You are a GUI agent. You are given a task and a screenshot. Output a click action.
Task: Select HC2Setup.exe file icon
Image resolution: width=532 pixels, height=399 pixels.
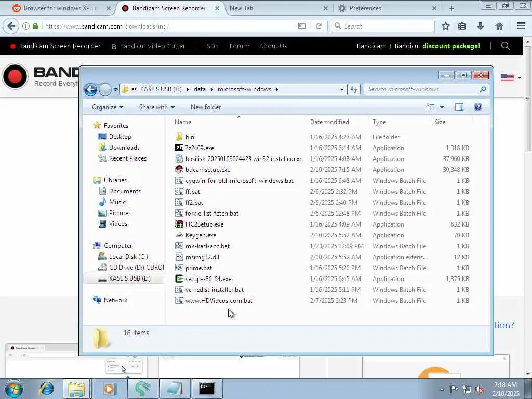pyautogui.click(x=179, y=224)
